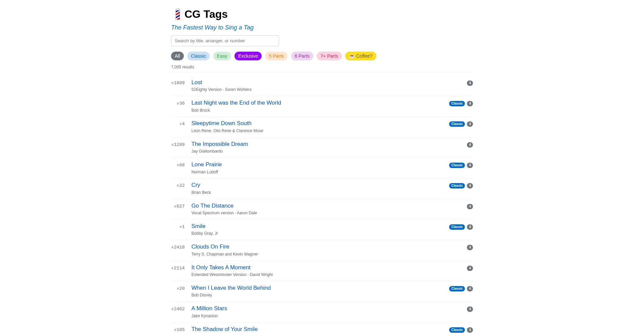Toggle the Classic filter chip
The width and height of the screenshot is (644, 333).
[x=198, y=56]
